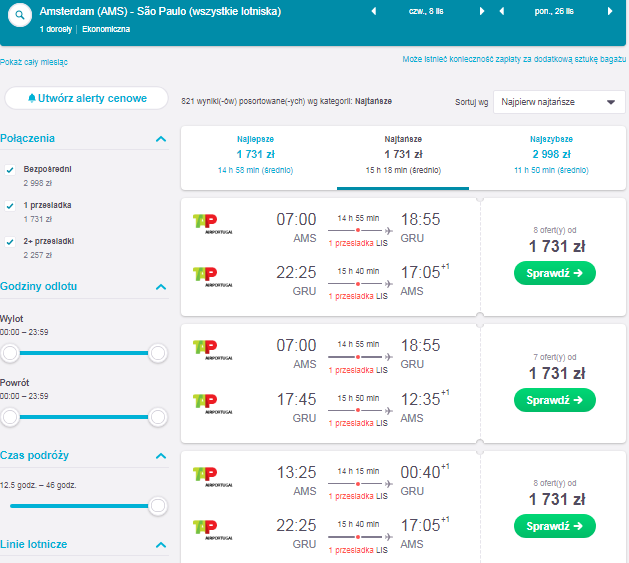Click the 14 h 15 min duration

tap(358, 471)
